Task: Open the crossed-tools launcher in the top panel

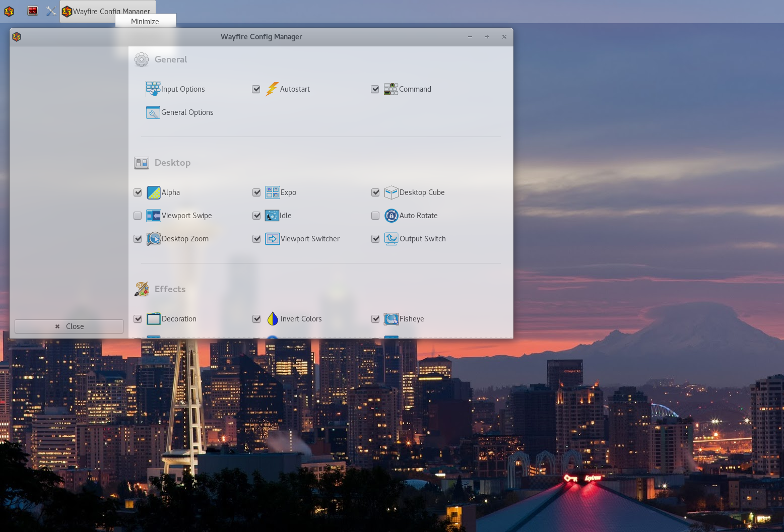Action: point(51,10)
